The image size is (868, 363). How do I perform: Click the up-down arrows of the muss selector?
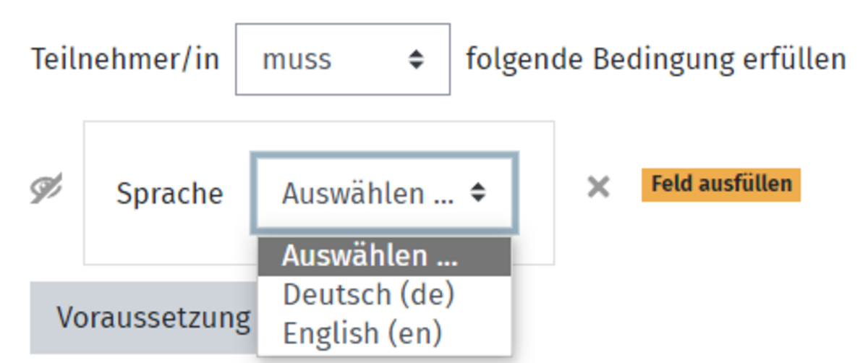coord(415,59)
